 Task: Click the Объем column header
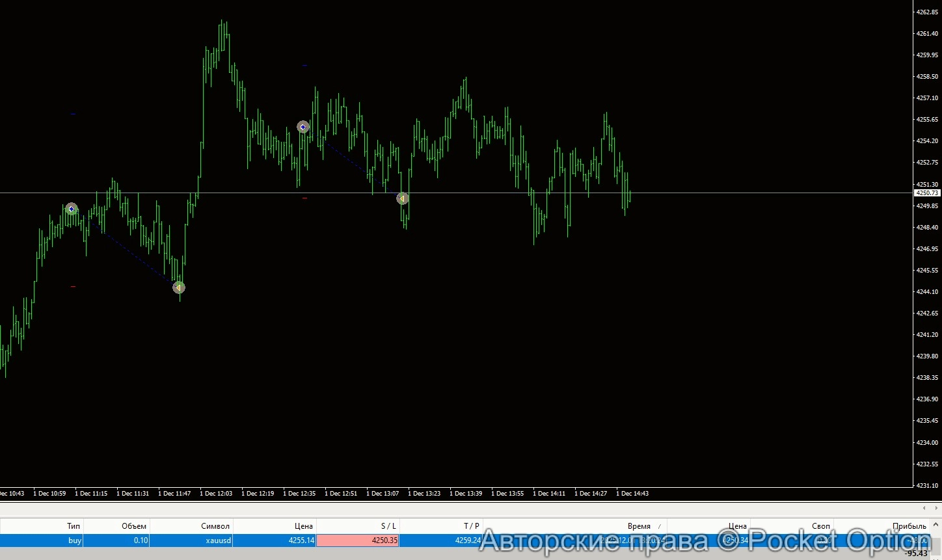[x=134, y=526]
